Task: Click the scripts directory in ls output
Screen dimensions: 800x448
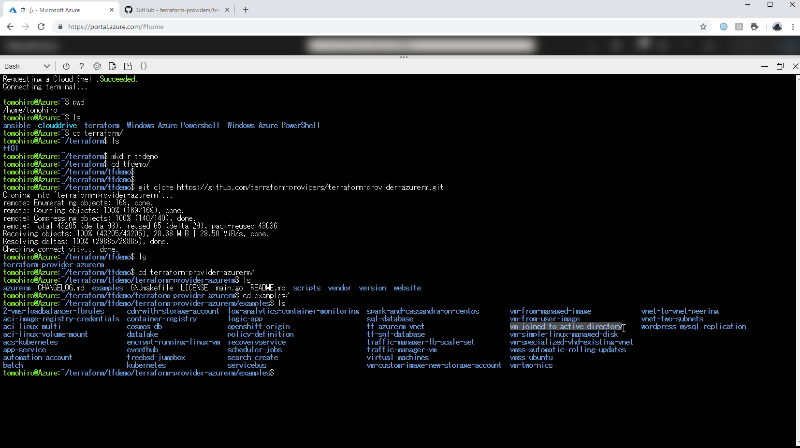Action: (x=307, y=288)
